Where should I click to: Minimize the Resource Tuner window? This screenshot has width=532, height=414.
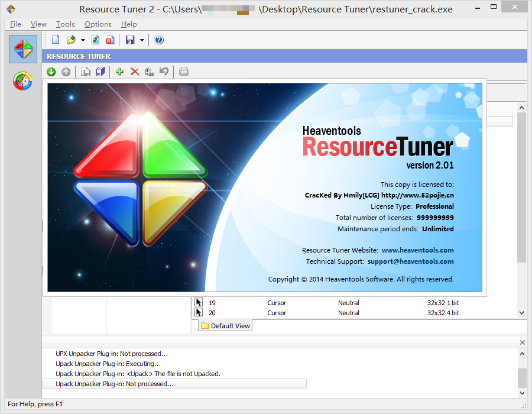(x=478, y=8)
